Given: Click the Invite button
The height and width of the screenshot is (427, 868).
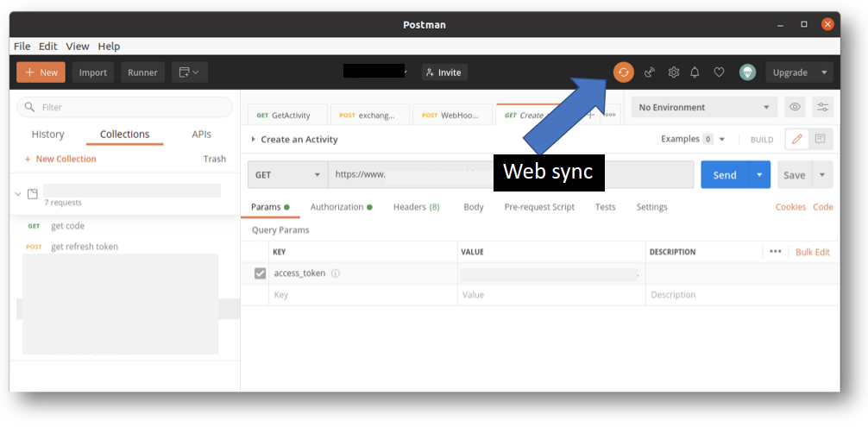Looking at the screenshot, I should [x=444, y=72].
